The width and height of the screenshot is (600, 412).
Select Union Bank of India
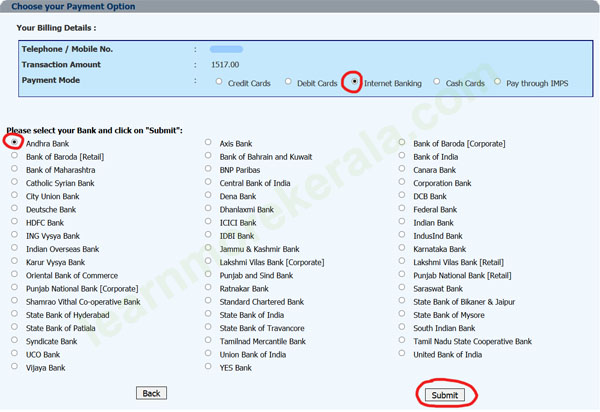point(208,353)
